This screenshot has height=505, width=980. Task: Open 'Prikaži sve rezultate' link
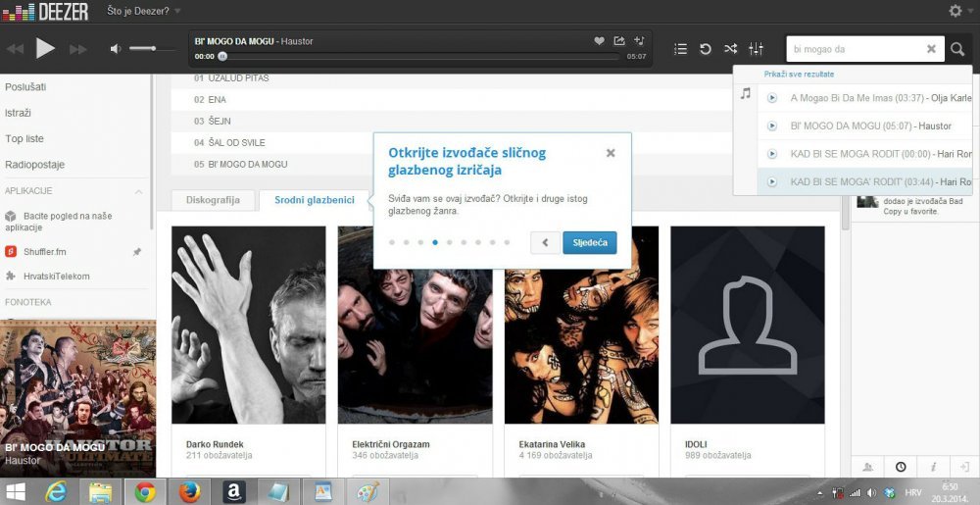(799, 74)
